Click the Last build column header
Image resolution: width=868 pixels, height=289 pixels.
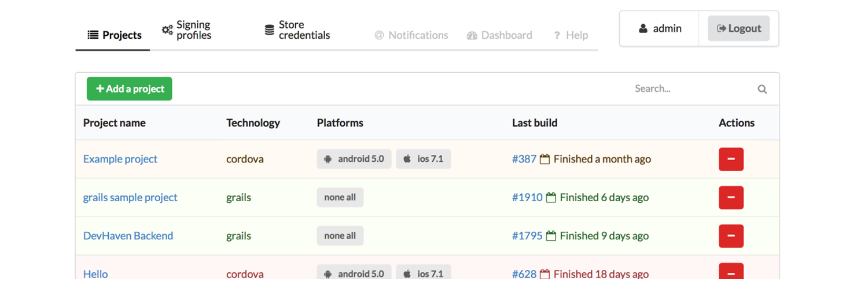[x=535, y=123]
